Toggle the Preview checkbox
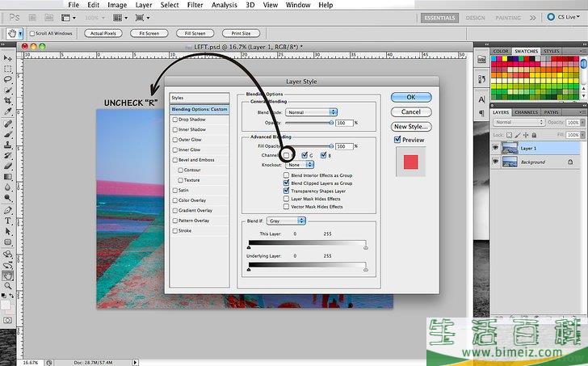 tap(397, 140)
